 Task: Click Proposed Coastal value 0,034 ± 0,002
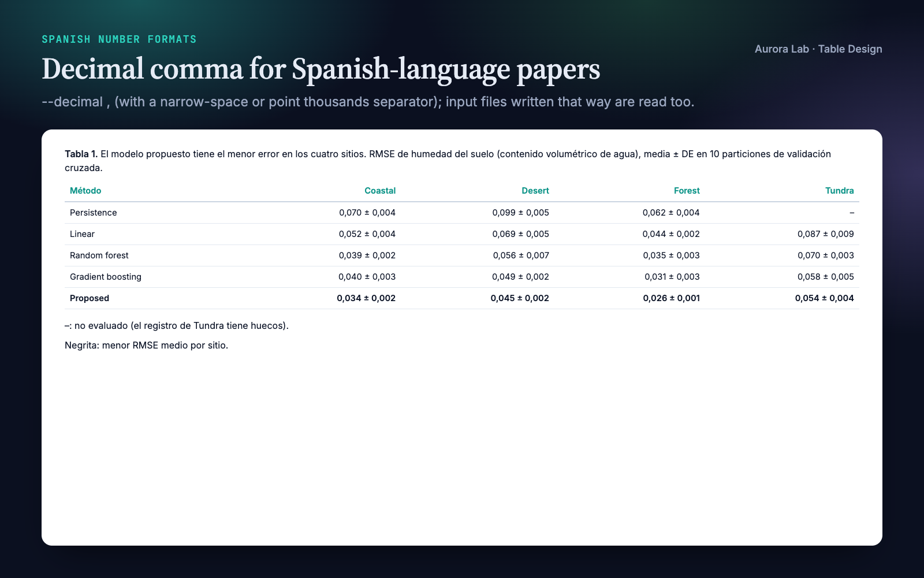pyautogui.click(x=366, y=298)
